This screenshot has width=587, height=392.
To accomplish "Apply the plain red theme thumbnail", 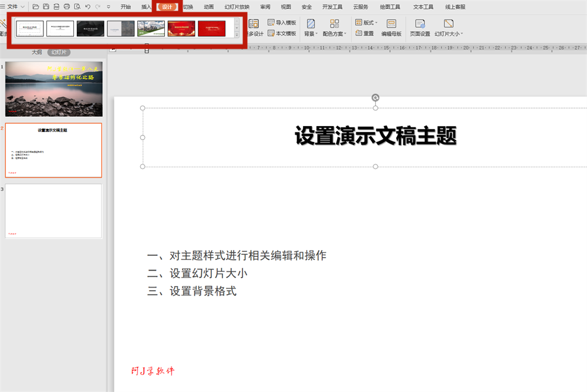I will pos(211,28).
